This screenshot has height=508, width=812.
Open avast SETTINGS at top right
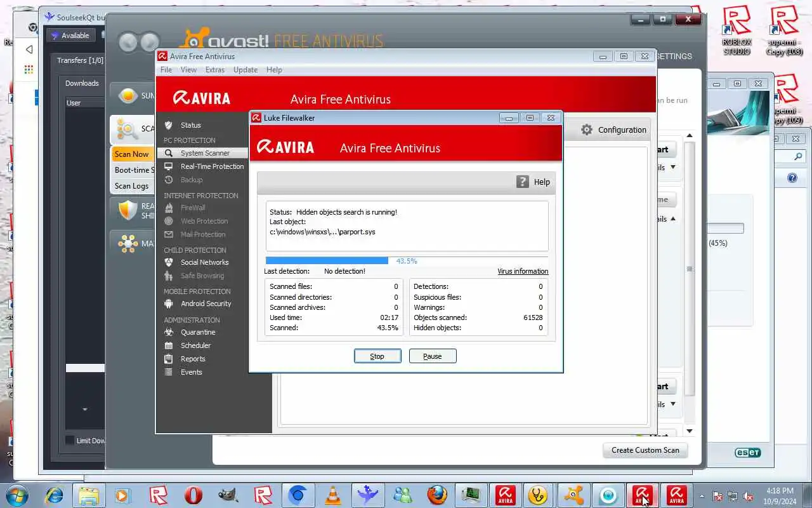tap(674, 57)
